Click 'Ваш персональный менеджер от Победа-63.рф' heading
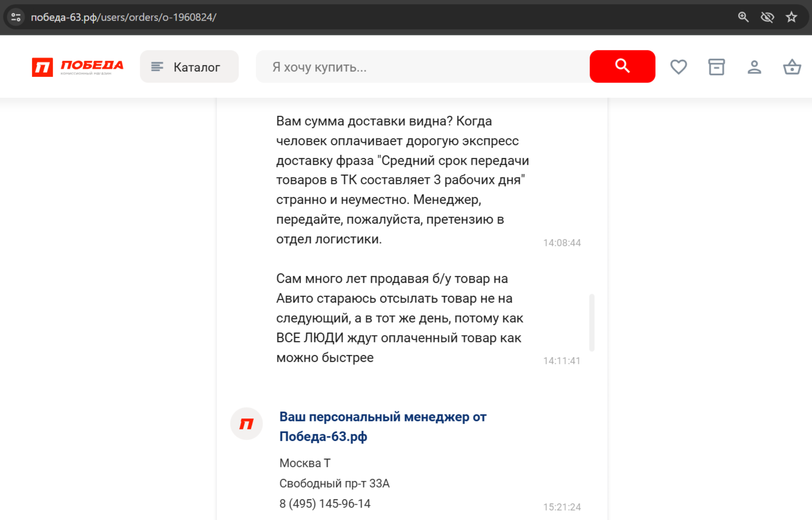Screen dimensions: 812x520 tap(383, 427)
